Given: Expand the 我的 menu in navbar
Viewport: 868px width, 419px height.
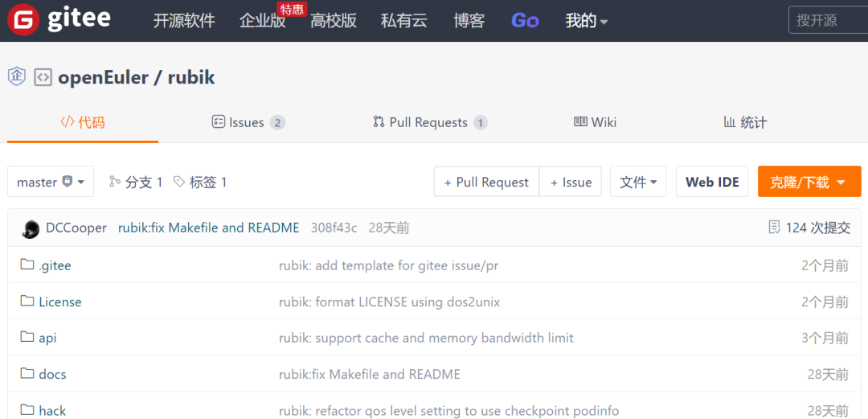Looking at the screenshot, I should [x=586, y=21].
